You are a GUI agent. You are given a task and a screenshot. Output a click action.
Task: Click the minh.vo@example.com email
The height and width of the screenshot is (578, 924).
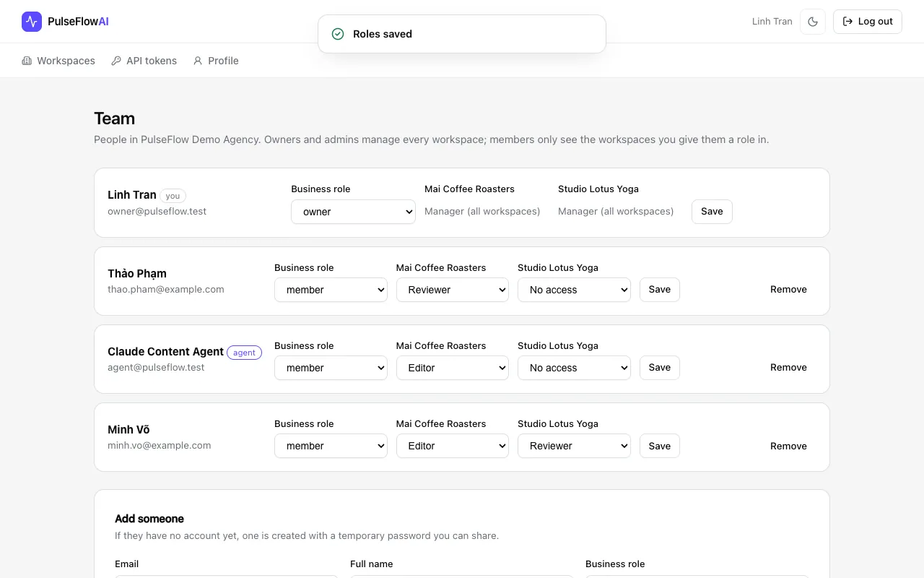[x=160, y=445]
